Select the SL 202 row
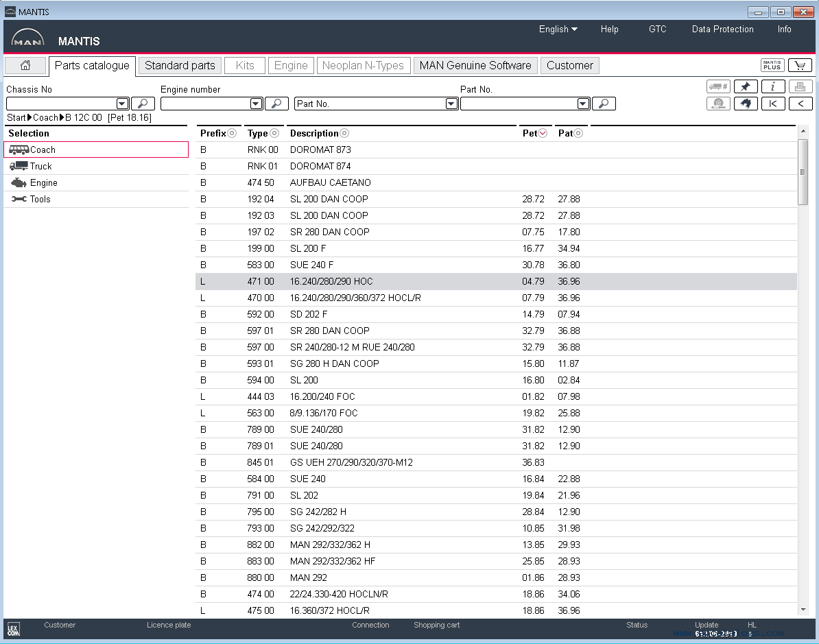819x644 pixels. 496,496
